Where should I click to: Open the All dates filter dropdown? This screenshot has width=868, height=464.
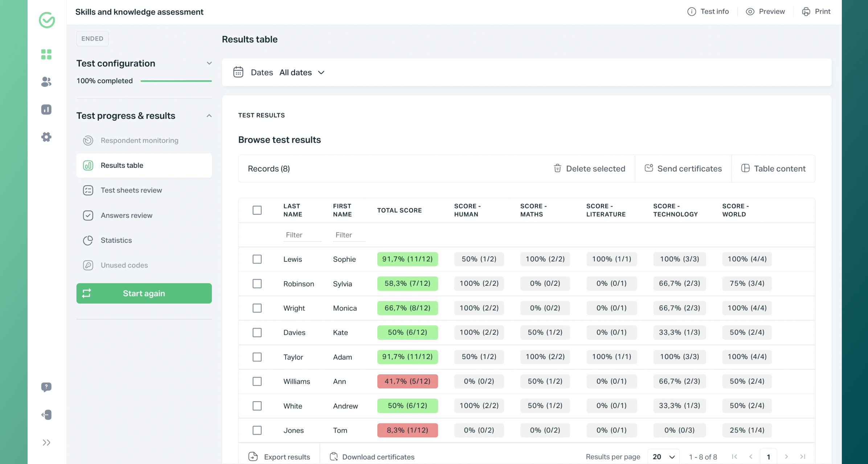(x=302, y=72)
